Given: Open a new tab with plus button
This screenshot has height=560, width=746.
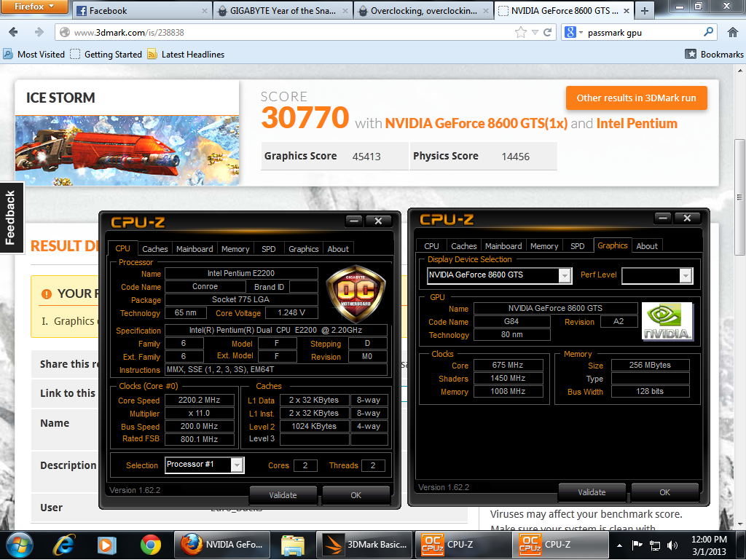Looking at the screenshot, I should [x=644, y=11].
